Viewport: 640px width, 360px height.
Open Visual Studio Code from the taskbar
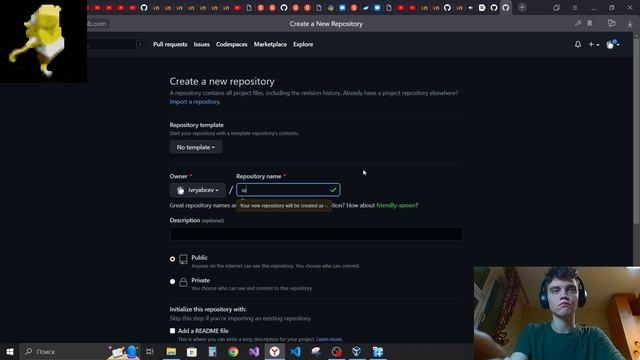point(296,351)
